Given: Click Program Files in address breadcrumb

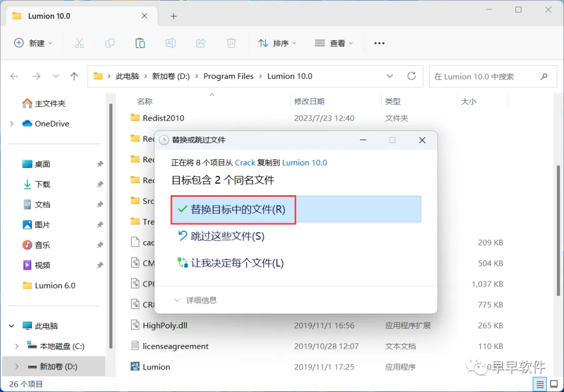Looking at the screenshot, I should pyautogui.click(x=228, y=76).
